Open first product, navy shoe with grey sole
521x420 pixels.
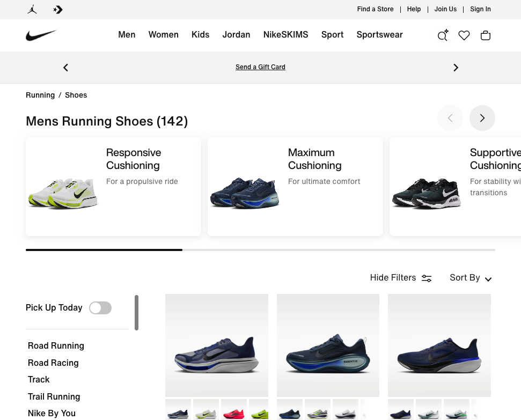(217, 345)
